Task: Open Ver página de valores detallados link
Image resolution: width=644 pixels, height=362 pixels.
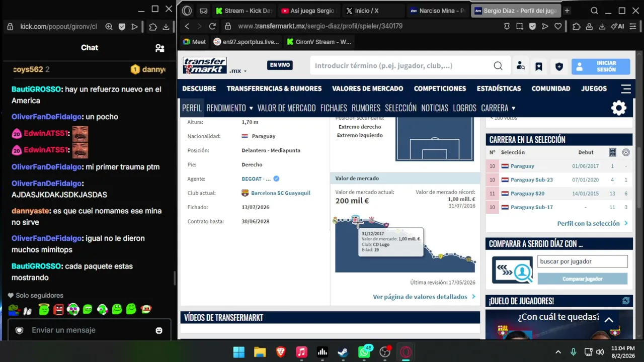Action: 420,297
